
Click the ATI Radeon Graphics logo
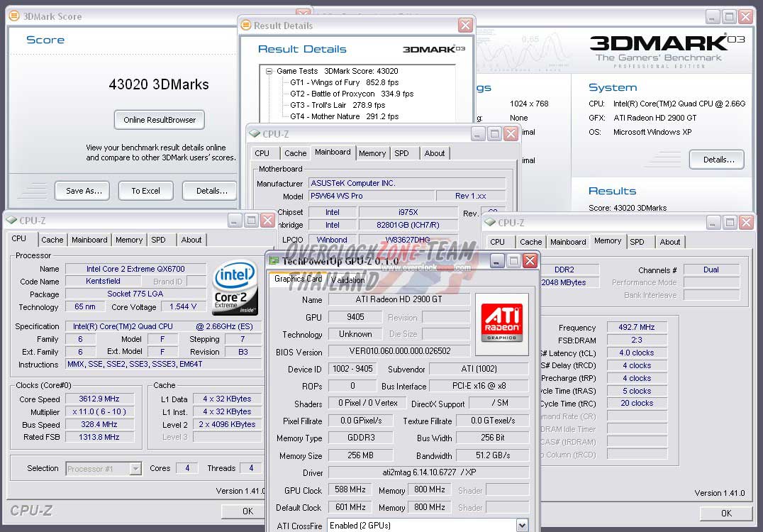tap(501, 323)
